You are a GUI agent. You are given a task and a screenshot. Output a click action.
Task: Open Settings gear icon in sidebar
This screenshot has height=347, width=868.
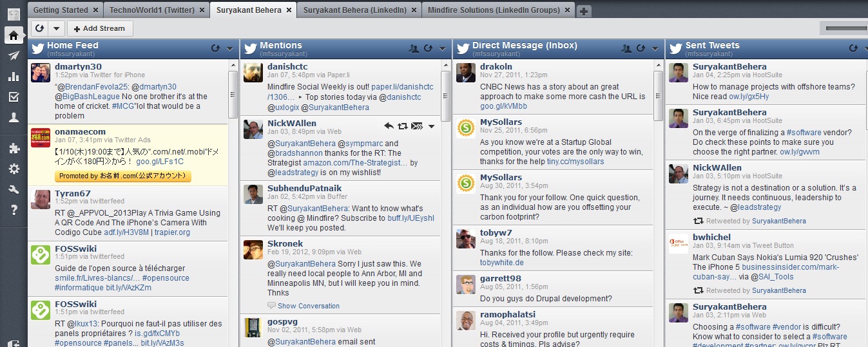tap(14, 169)
